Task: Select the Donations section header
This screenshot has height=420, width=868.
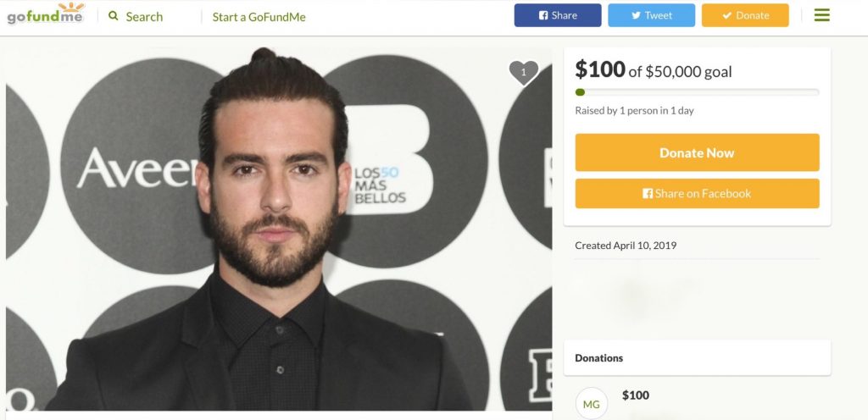Action: [599, 358]
